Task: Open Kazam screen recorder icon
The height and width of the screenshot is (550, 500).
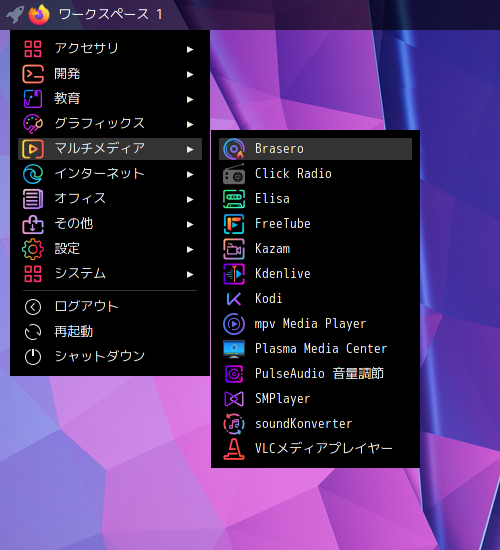Action: (234, 249)
